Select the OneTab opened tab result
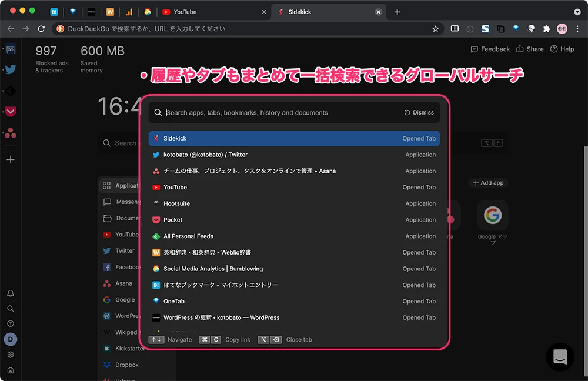Image resolution: width=588 pixels, height=381 pixels. coord(294,302)
